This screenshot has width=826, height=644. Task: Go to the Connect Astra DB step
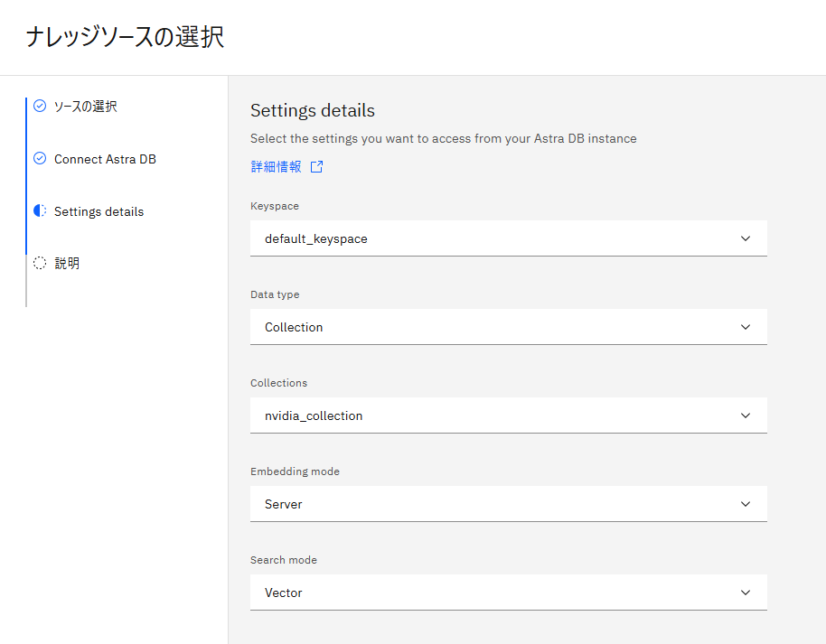105,159
